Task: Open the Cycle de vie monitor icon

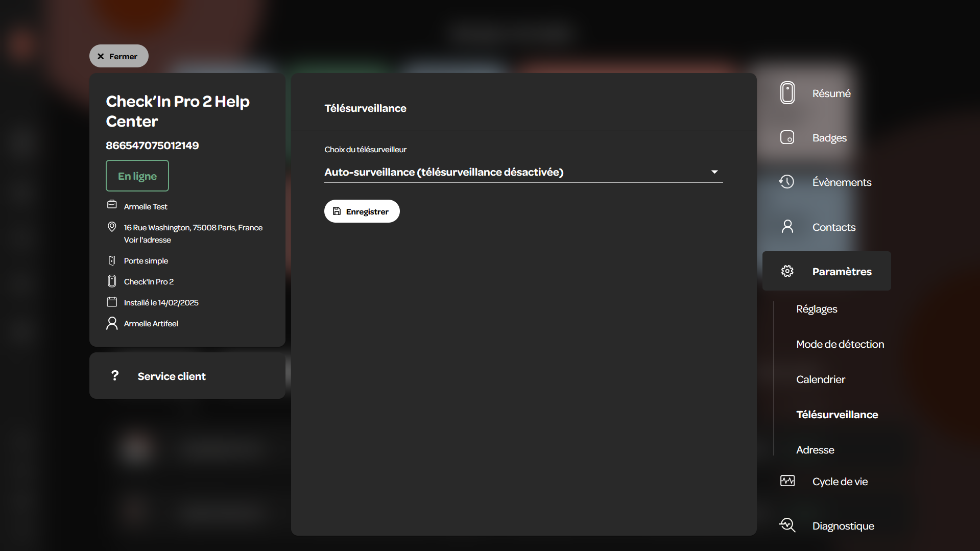Action: (787, 481)
